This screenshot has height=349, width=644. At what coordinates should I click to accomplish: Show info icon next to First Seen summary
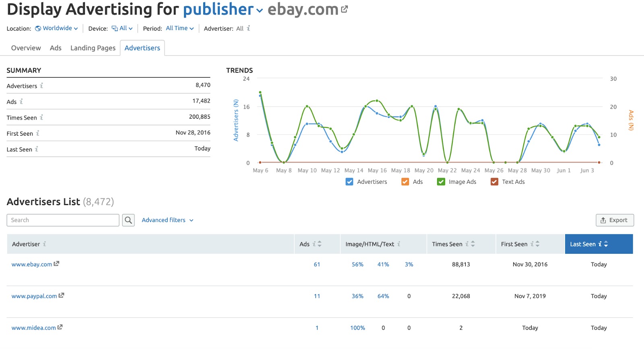(38, 133)
